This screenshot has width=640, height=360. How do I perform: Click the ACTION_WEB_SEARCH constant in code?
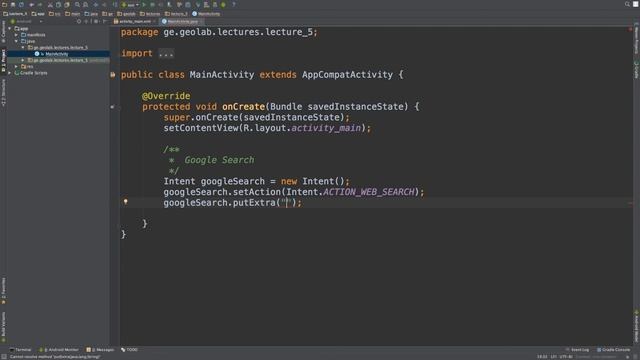tap(369, 192)
